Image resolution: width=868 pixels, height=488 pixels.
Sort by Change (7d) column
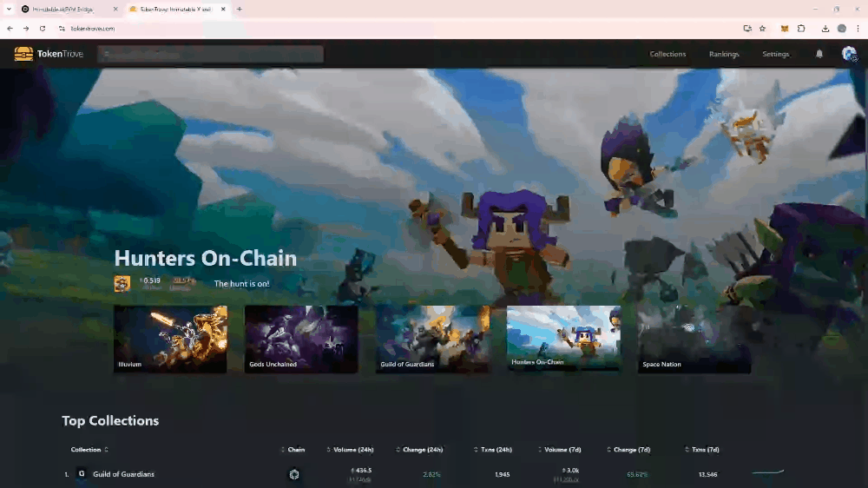tap(628, 449)
